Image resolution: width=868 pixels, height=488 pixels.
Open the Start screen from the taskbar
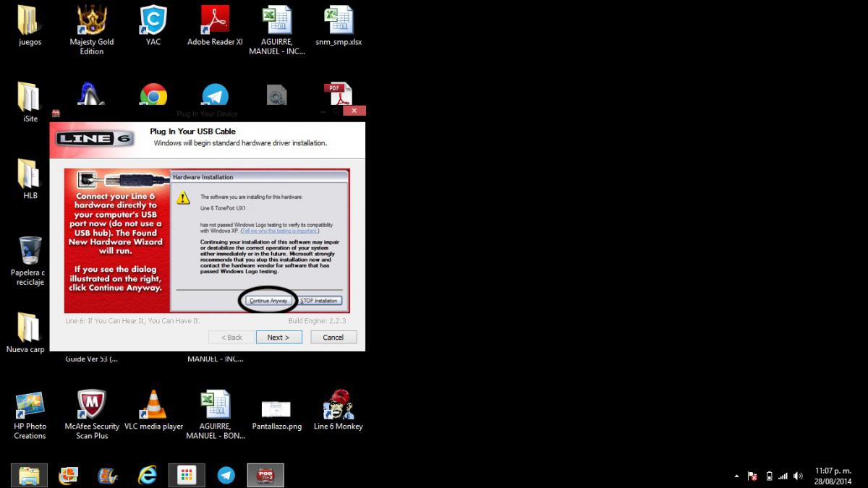[187, 475]
